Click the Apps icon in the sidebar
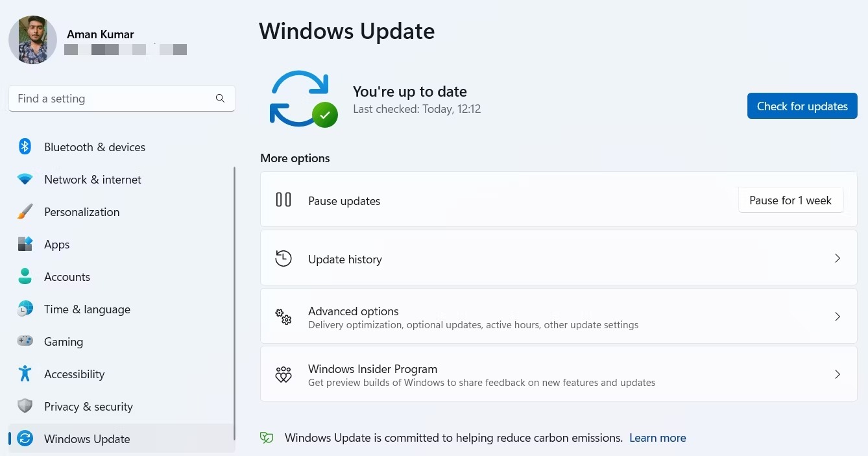868x456 pixels. 25,244
